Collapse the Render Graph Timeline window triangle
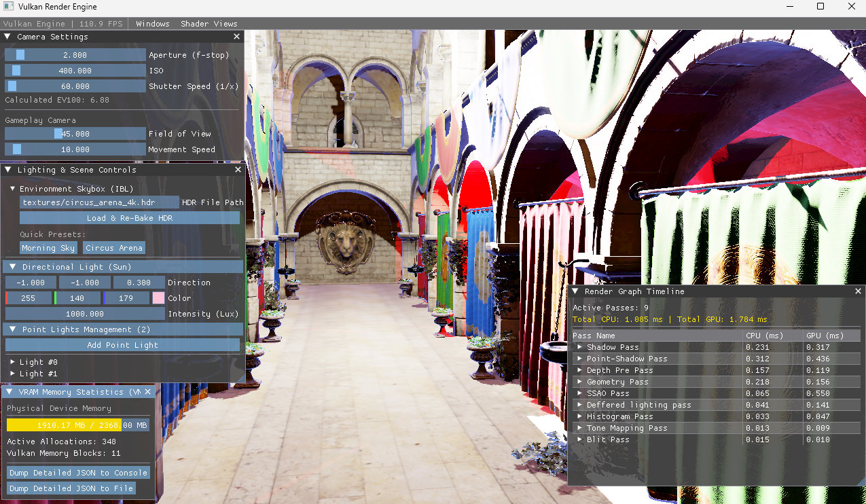The height and width of the screenshot is (504, 866). (575, 291)
